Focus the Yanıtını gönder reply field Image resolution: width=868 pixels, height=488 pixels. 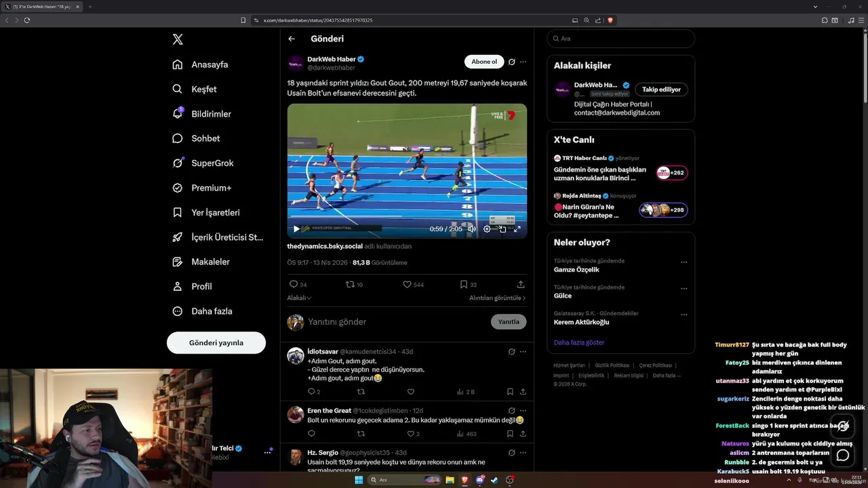(x=397, y=322)
